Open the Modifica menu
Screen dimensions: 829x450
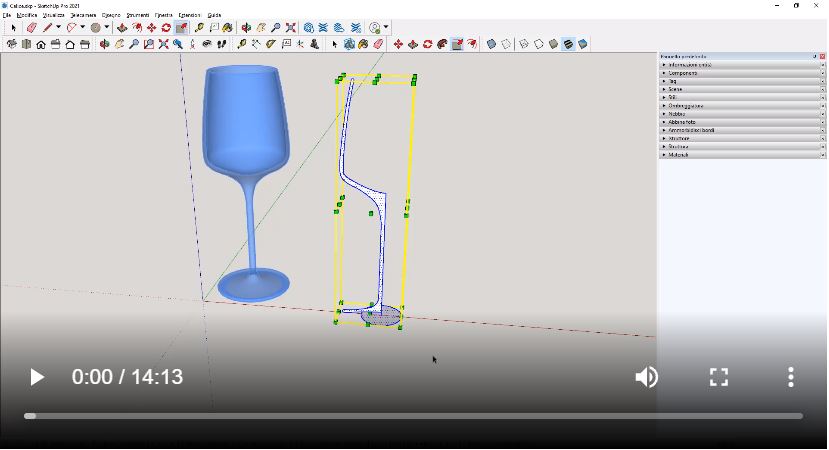[x=26, y=15]
